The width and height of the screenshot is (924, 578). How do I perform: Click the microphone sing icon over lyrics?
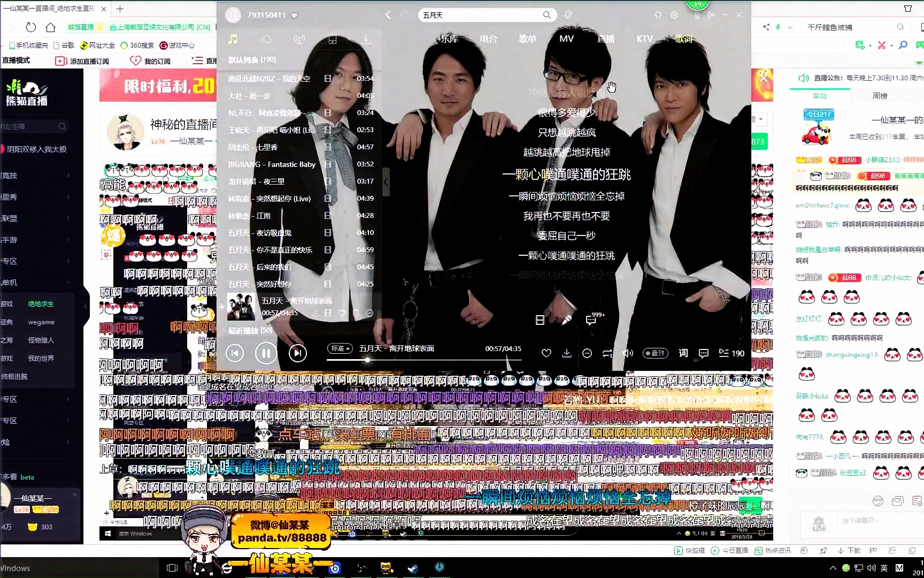566,320
